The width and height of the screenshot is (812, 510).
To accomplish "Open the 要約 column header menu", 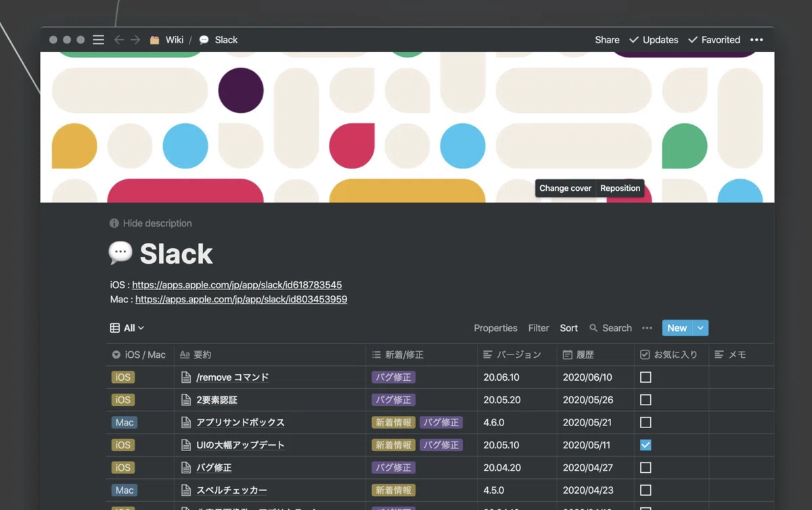I will tap(270, 354).
